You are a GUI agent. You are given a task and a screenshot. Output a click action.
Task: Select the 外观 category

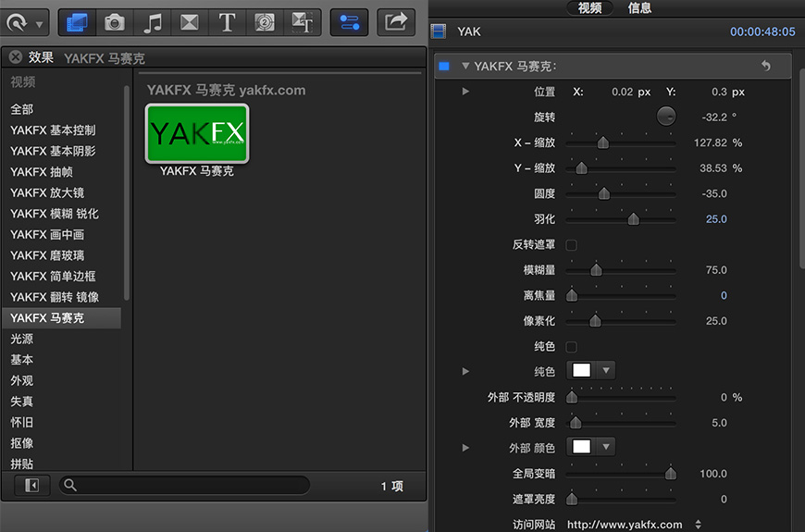(21, 380)
